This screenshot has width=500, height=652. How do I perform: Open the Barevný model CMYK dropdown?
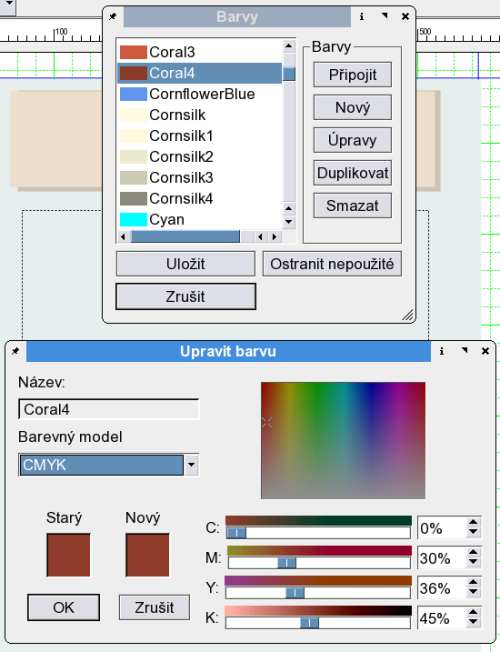point(191,464)
